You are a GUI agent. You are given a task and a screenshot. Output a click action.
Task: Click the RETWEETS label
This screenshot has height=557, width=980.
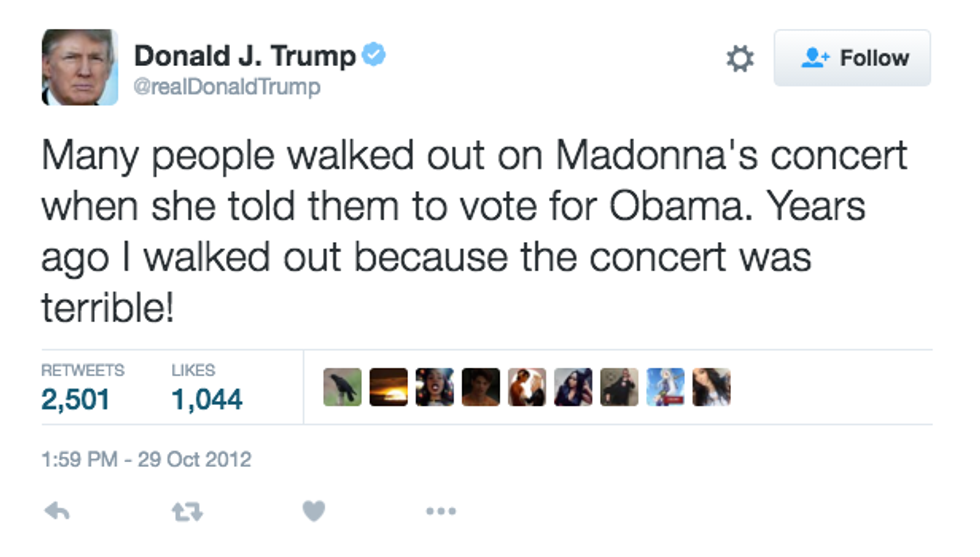pos(83,370)
